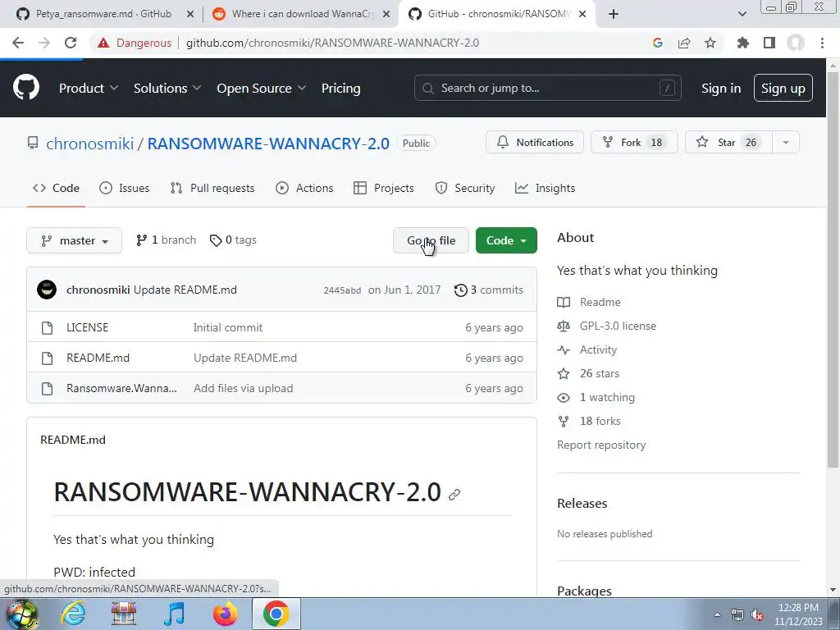Open the Chrome three-dot menu
The image size is (840, 630).
click(x=822, y=43)
